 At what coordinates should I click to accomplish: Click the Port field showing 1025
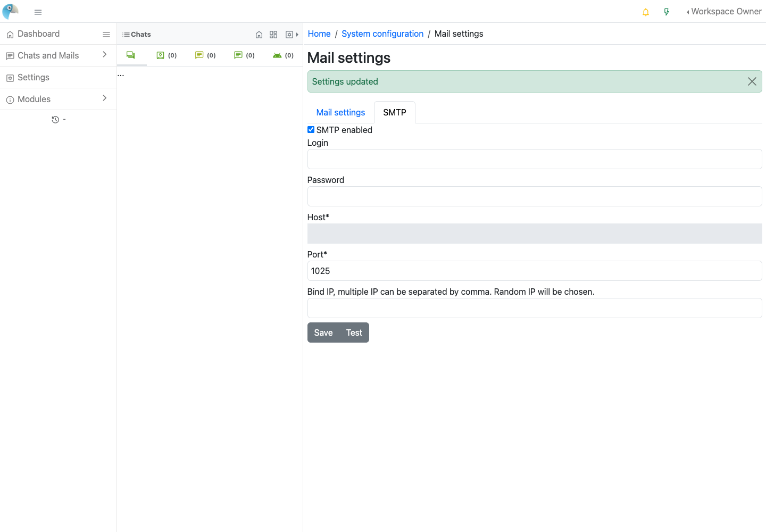[x=535, y=271]
